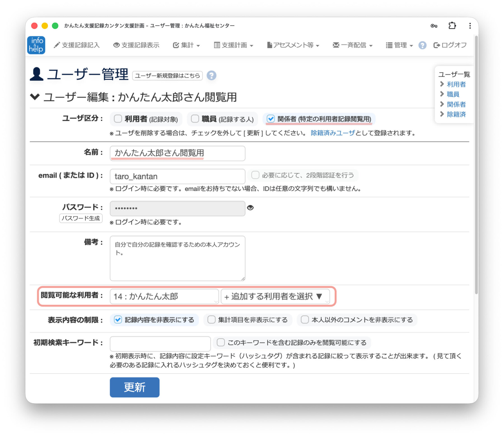Click the パスワード生成 button
The height and width of the screenshot is (437, 504).
point(81,218)
